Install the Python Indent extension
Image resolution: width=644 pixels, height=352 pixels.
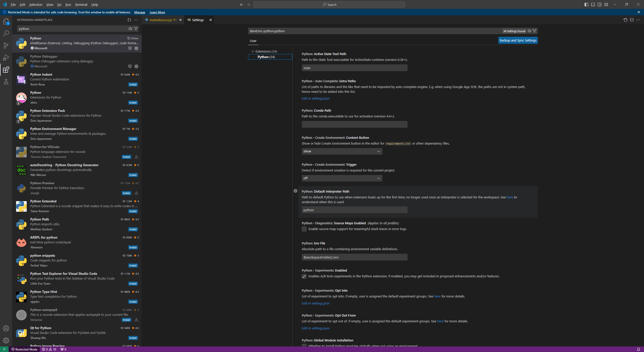(133, 84)
